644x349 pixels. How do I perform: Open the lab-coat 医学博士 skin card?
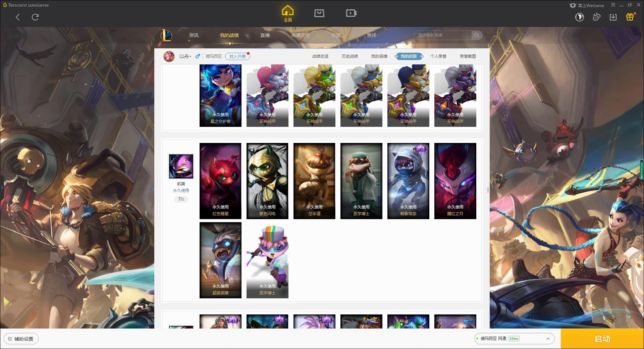coord(361,181)
